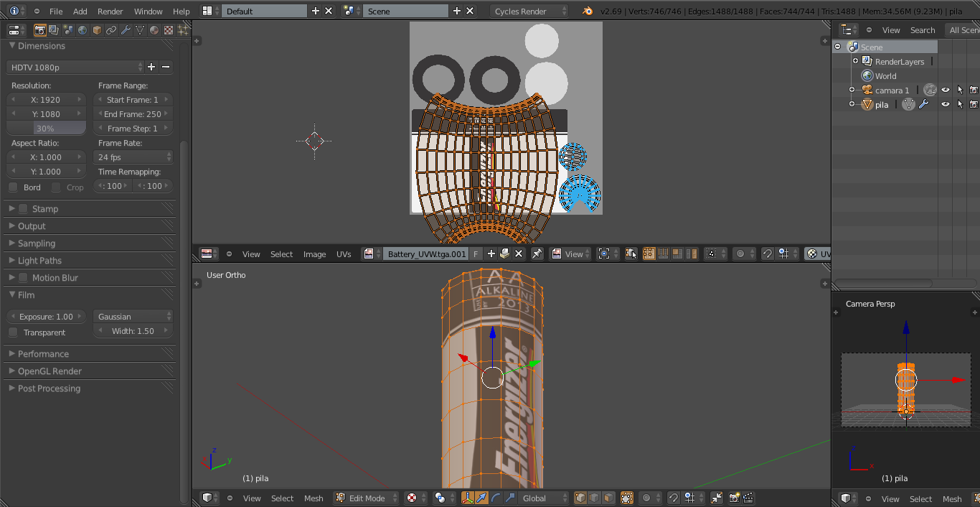The image size is (980, 507).
Task: Open the 24 fps frame rate dropdown
Action: click(133, 157)
